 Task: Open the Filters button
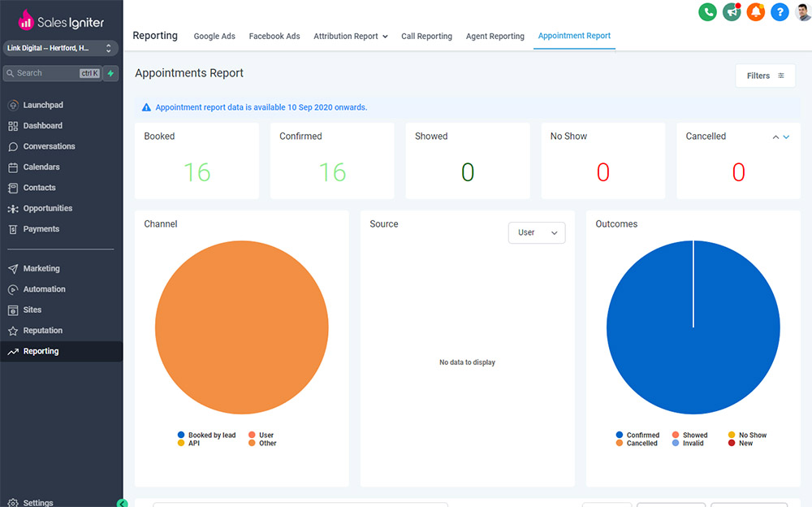(x=766, y=76)
